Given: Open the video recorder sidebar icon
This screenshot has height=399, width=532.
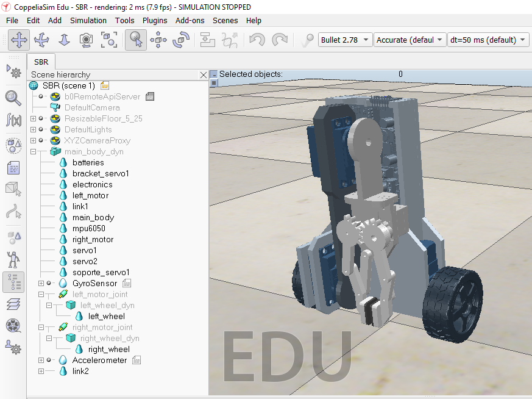Looking at the screenshot, I should click(x=13, y=326).
